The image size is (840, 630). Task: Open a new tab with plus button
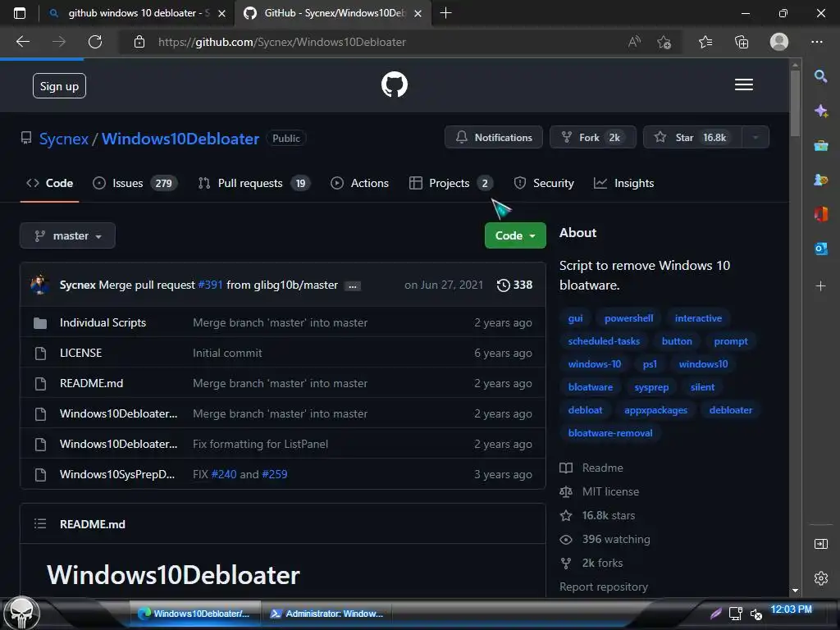click(445, 13)
